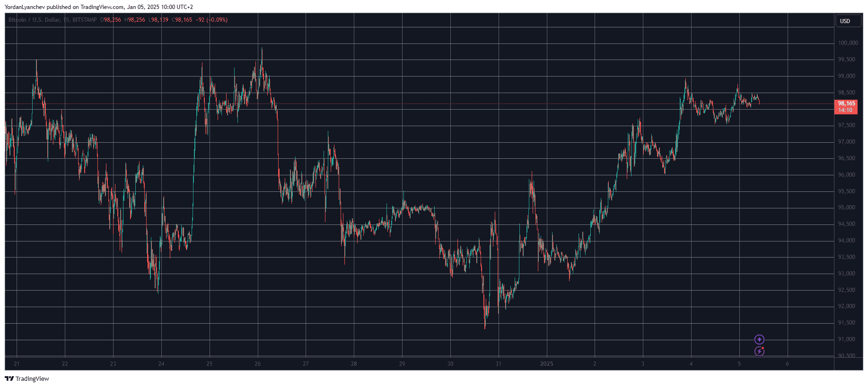Click the TradingView logo at bottom left
Viewport: 868px width, 387px height.
pos(27,378)
